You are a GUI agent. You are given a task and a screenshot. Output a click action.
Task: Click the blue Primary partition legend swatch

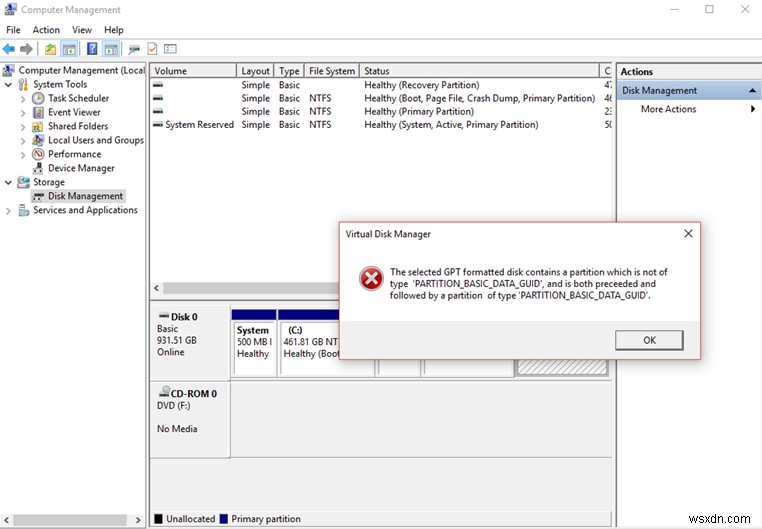224,519
